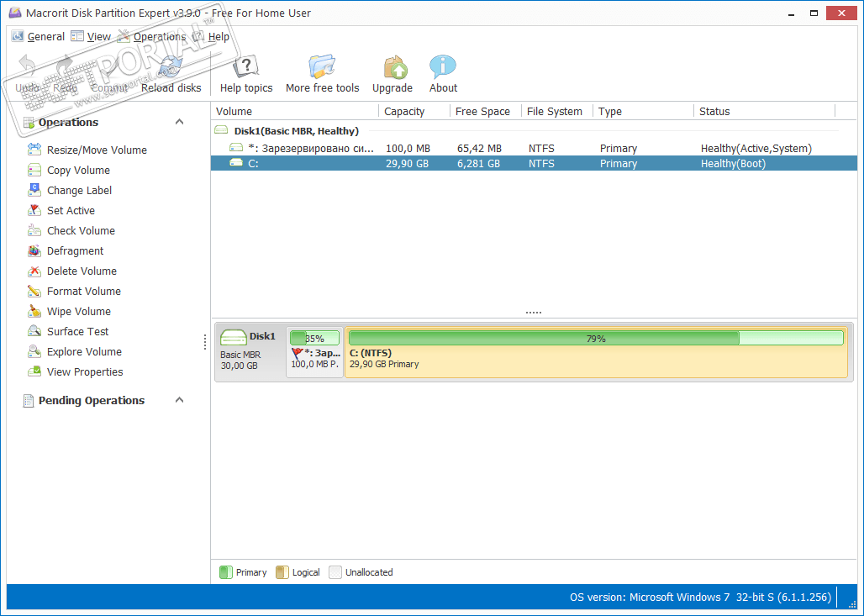
Task: Select the Disk1(Basic MBR, Healthy) row
Action: coord(534,131)
